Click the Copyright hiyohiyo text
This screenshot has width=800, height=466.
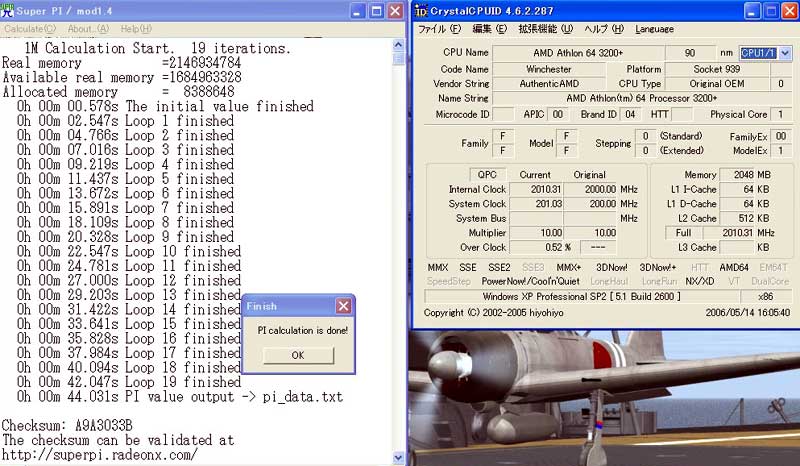[493, 312]
